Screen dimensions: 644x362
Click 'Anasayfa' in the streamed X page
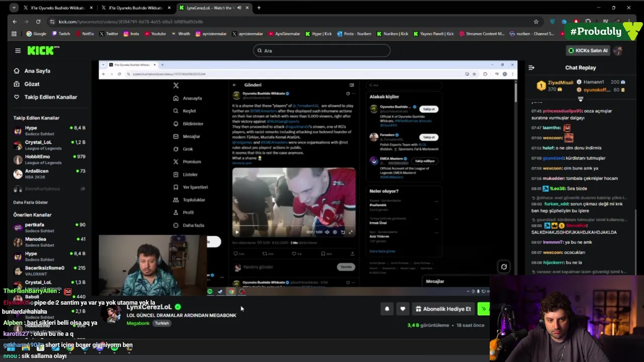pyautogui.click(x=188, y=98)
